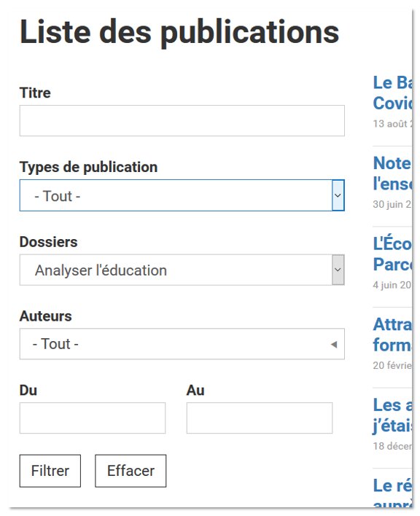Click the '13 août' publication date text
The image size is (420, 516).
coord(392,124)
